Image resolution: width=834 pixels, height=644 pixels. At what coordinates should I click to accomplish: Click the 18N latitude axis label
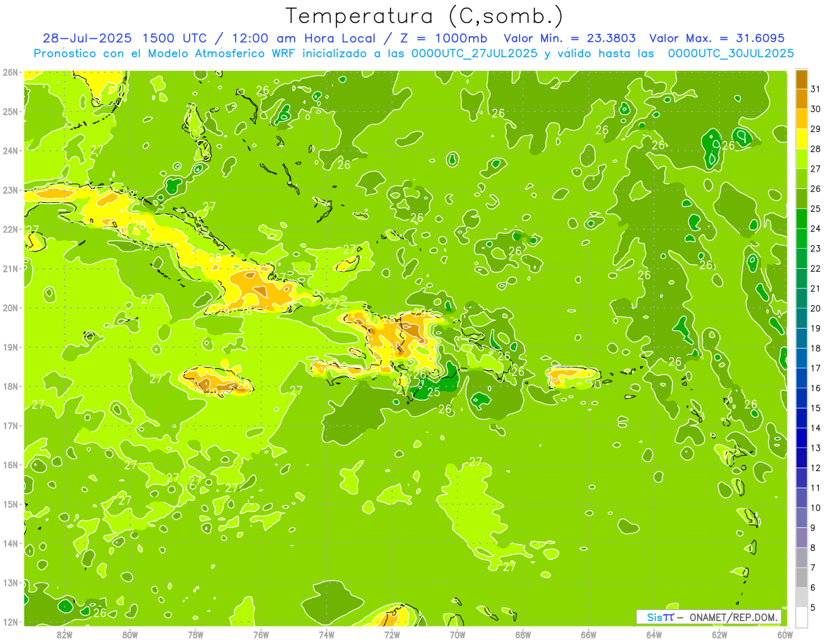pos(10,386)
